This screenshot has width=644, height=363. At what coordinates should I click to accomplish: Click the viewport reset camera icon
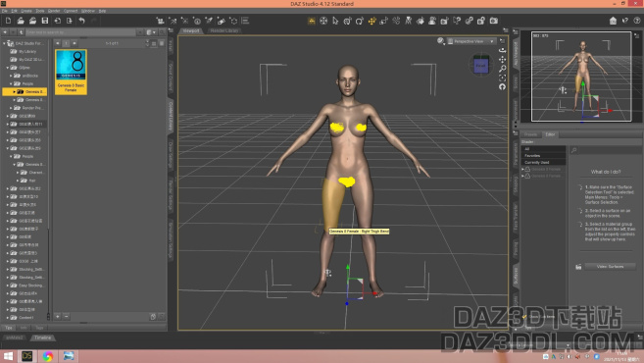pos(502,86)
